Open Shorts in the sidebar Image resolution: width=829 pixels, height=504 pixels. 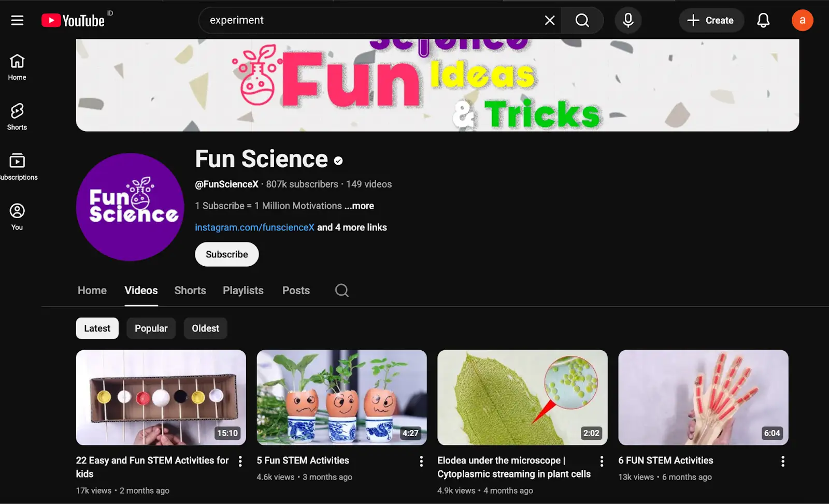(17, 117)
